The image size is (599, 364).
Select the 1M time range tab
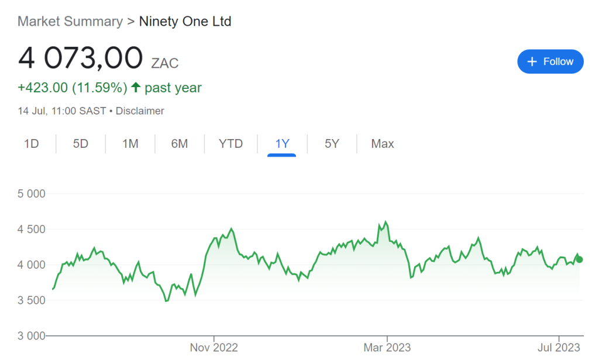130,144
